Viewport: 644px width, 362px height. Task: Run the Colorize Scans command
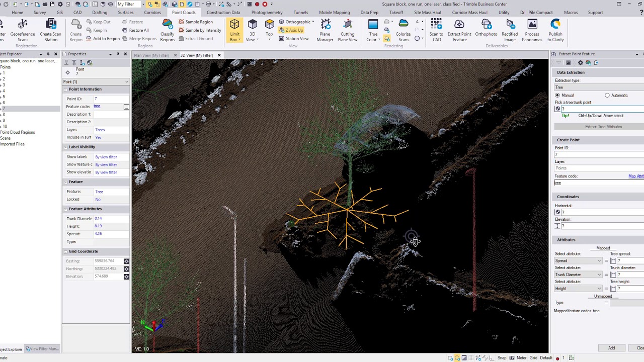(x=403, y=30)
